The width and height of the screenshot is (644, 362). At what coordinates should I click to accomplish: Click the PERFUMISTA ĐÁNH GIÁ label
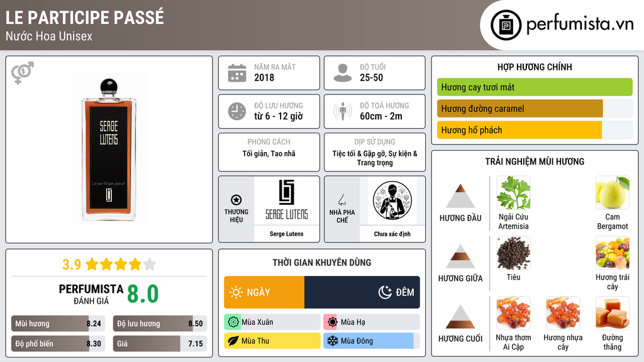click(x=91, y=294)
